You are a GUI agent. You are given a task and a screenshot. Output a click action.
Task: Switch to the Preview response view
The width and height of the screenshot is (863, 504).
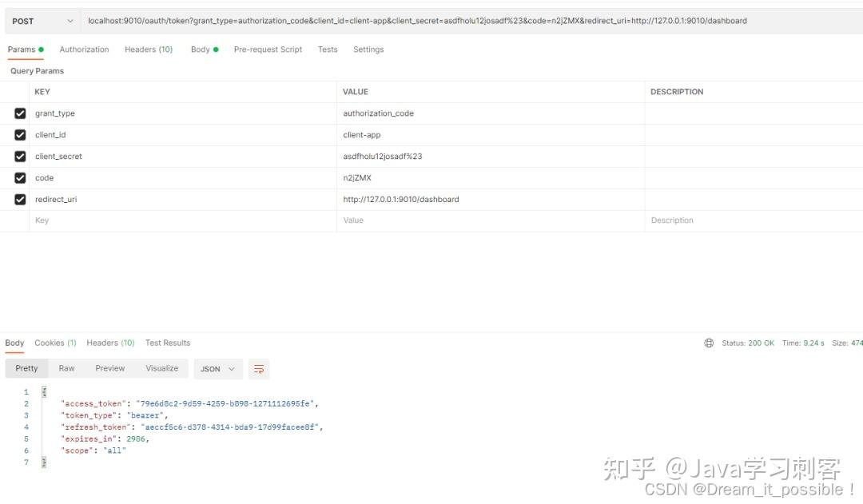[109, 368]
